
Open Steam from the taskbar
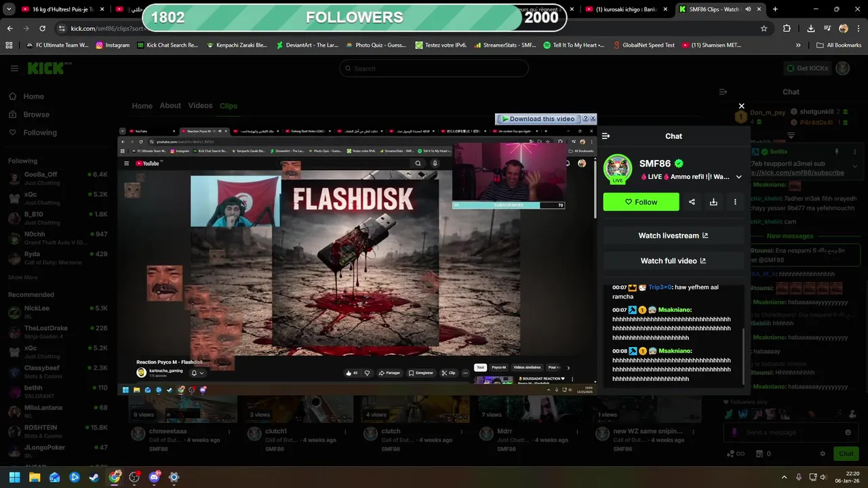click(94, 477)
